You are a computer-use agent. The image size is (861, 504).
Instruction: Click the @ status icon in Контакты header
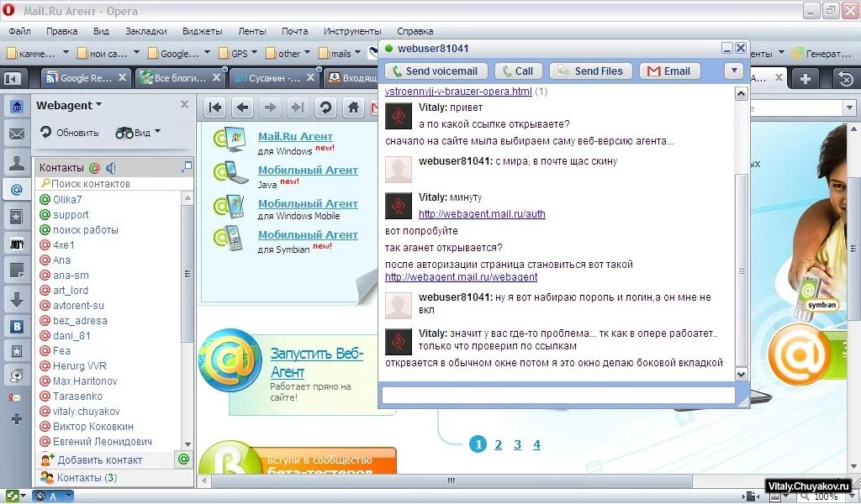coord(94,168)
